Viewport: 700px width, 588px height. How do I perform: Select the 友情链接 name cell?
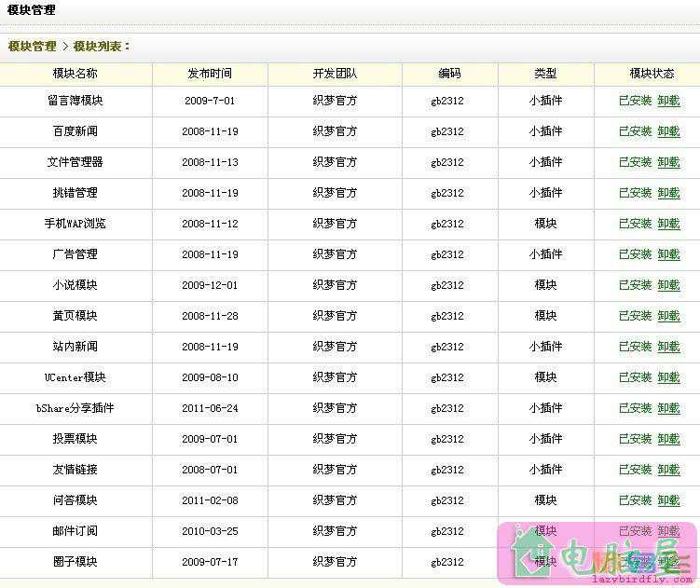click(x=75, y=470)
